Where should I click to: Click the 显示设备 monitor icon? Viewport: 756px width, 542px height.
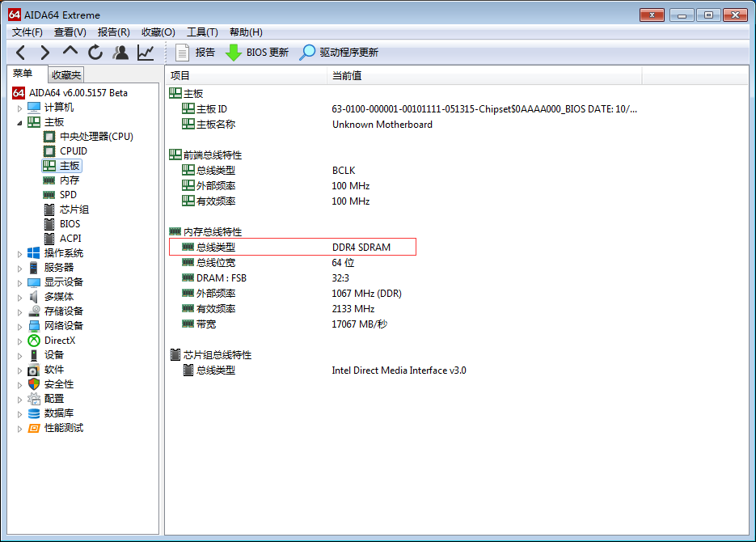(34, 282)
